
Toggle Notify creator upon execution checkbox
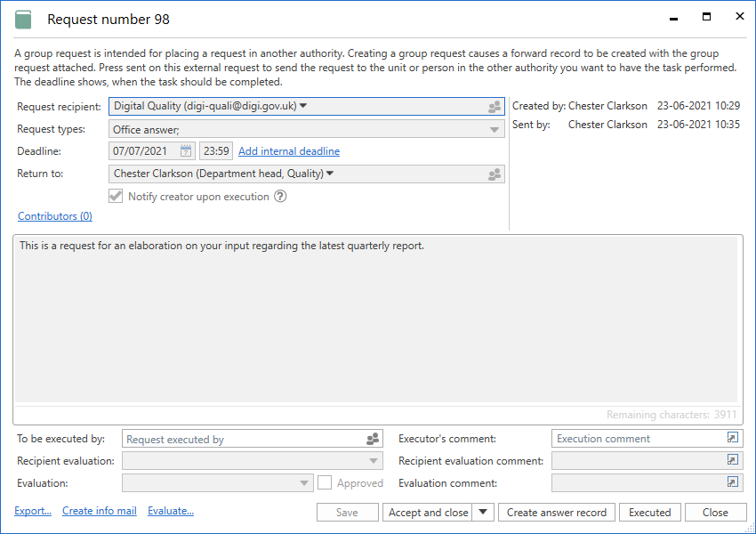point(116,197)
